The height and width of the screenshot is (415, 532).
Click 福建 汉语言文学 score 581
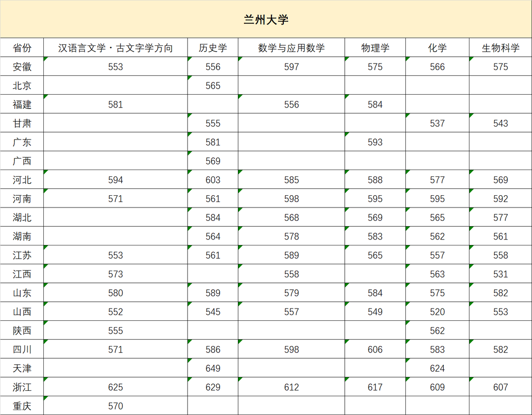[x=115, y=104]
